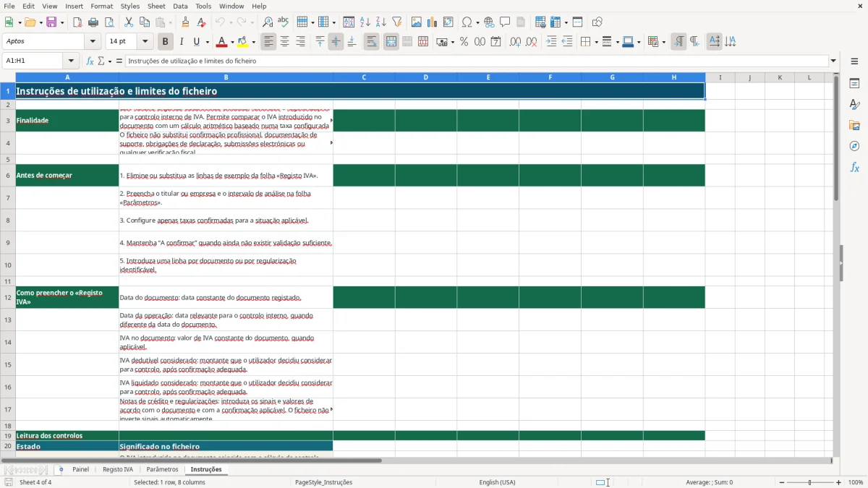Align the cell text right

coord(300,42)
